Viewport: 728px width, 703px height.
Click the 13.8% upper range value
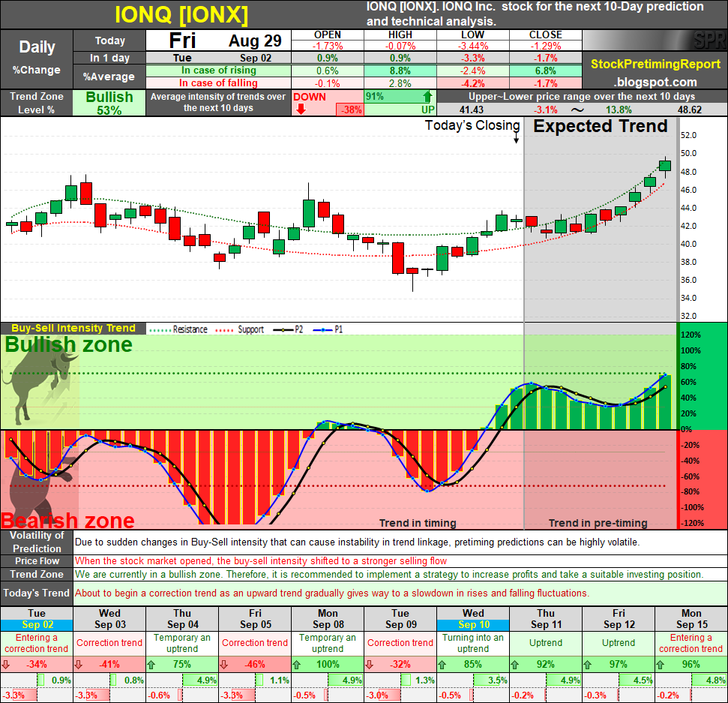click(x=619, y=110)
